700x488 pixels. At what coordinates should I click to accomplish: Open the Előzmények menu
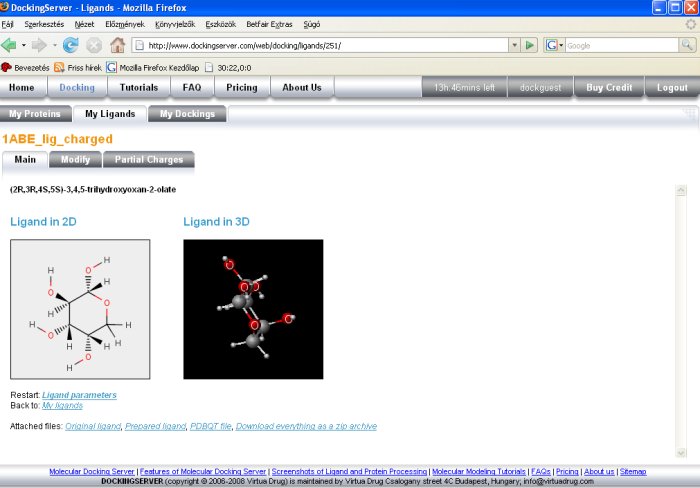[125, 24]
